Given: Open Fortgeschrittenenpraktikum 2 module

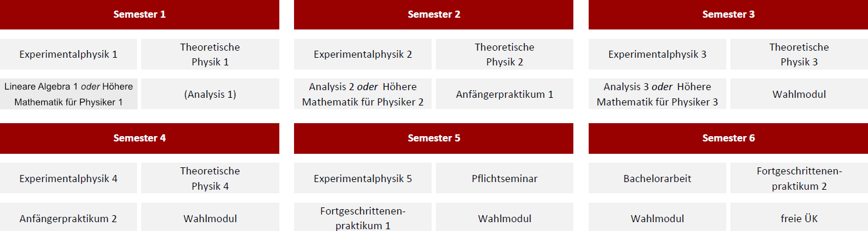Looking at the screenshot, I should pos(799,178).
